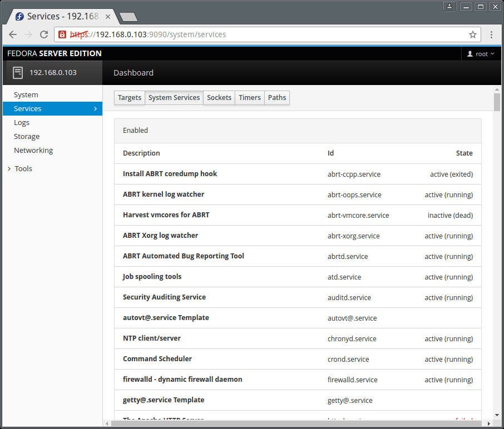This screenshot has height=429, width=504.
Task: Click the URL address bar
Action: point(267,34)
